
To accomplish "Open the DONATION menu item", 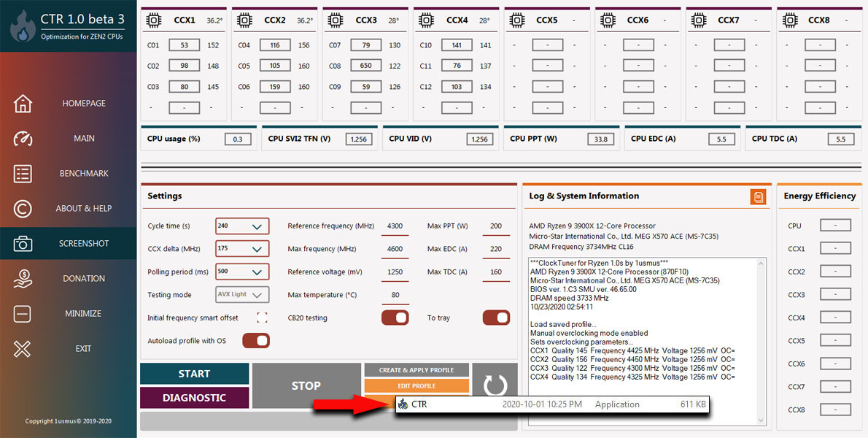I will tap(84, 279).
